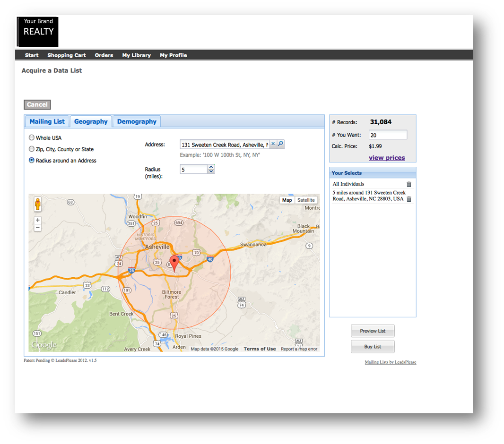Click the Cancel button
The height and width of the screenshot is (444, 504).
pos(37,105)
